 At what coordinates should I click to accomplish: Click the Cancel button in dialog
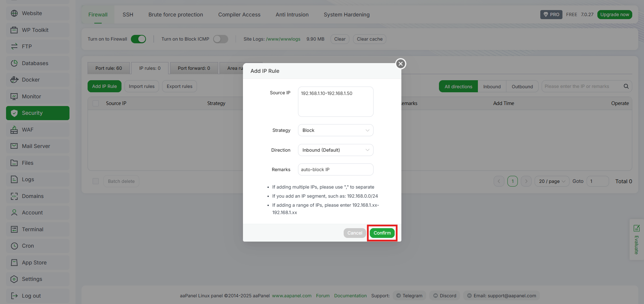(x=355, y=233)
